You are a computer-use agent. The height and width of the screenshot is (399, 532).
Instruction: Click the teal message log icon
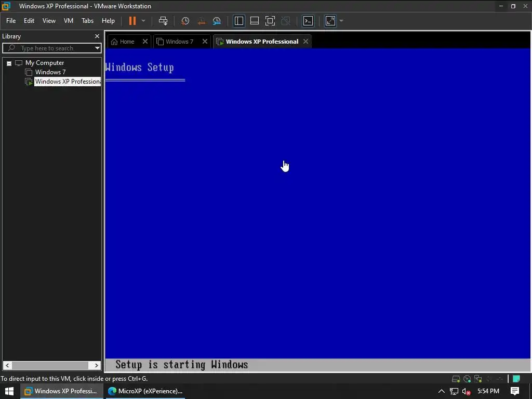tap(516, 379)
